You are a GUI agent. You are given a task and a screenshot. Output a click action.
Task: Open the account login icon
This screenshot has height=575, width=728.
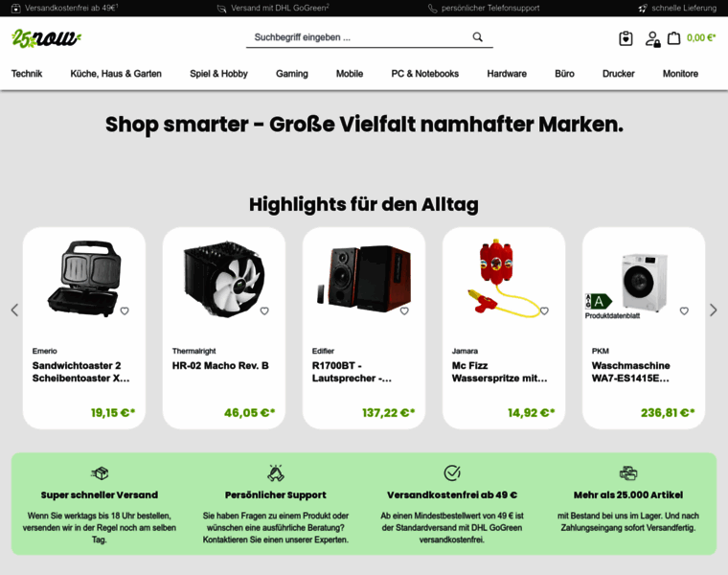[652, 39]
